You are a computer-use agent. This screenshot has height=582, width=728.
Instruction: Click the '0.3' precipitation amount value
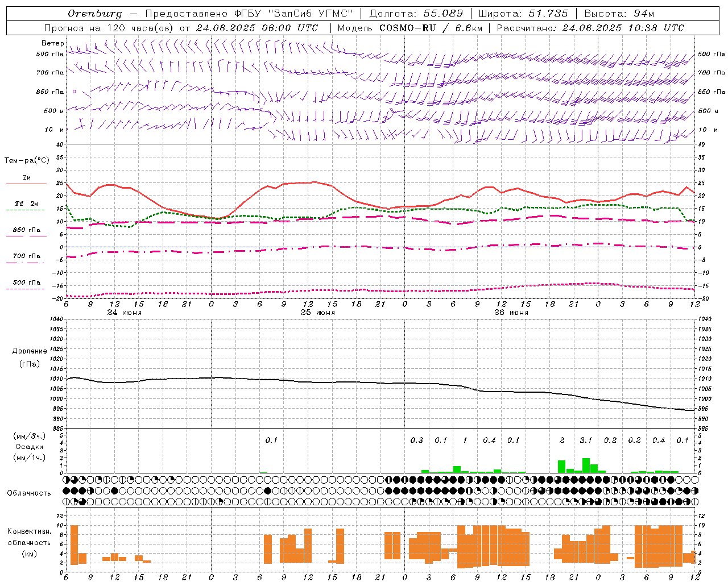tap(417, 440)
